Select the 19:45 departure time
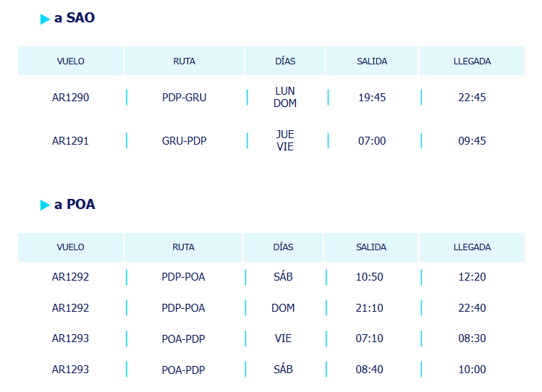 point(372,98)
